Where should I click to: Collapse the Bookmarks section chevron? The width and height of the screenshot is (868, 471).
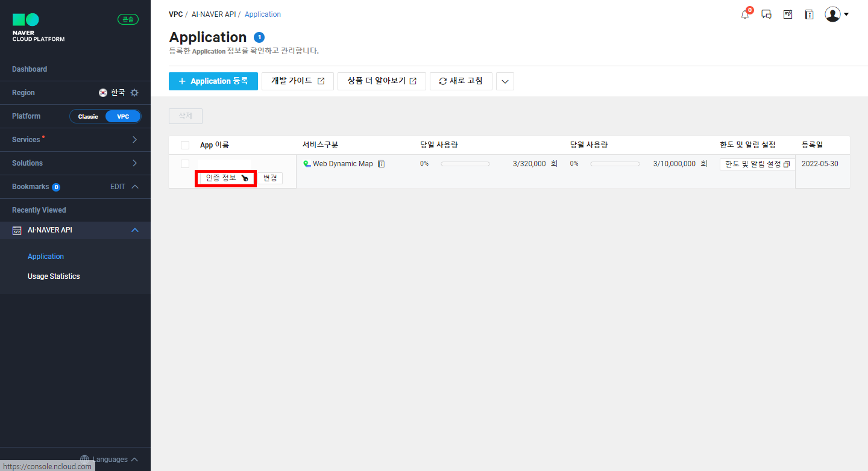135,187
